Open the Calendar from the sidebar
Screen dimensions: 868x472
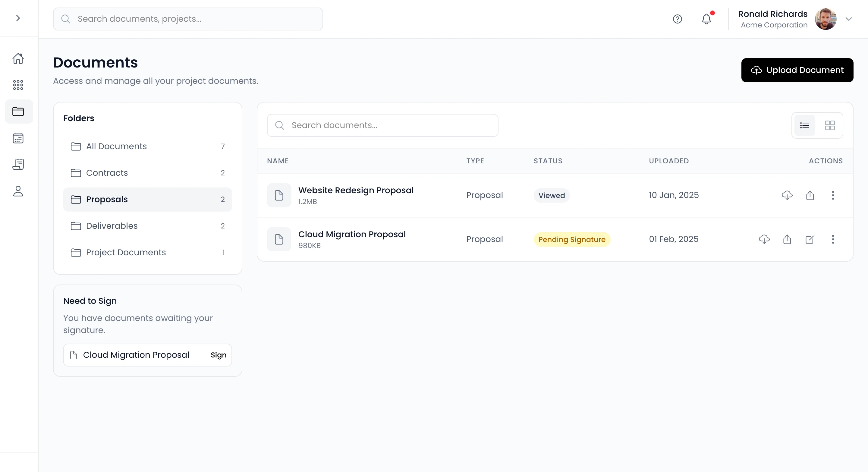(18, 138)
